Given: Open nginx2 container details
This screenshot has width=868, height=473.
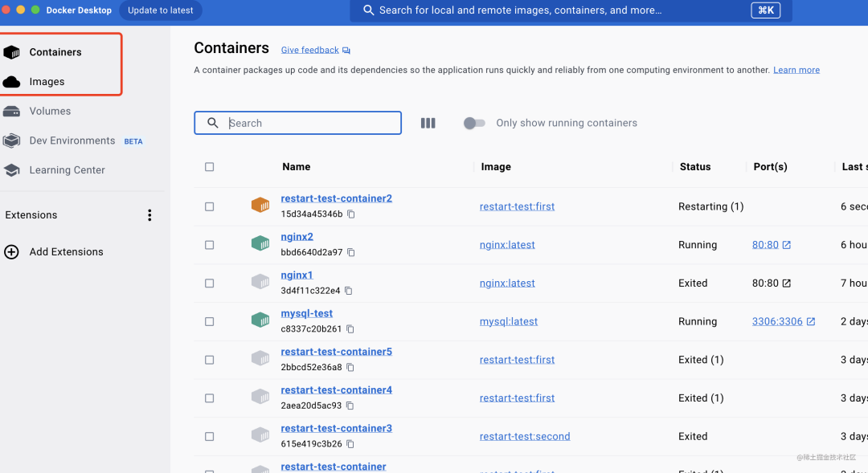Looking at the screenshot, I should (x=297, y=236).
